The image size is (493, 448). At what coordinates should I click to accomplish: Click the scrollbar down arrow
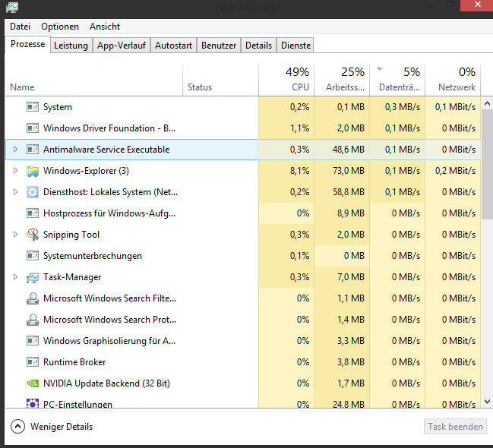[488, 402]
